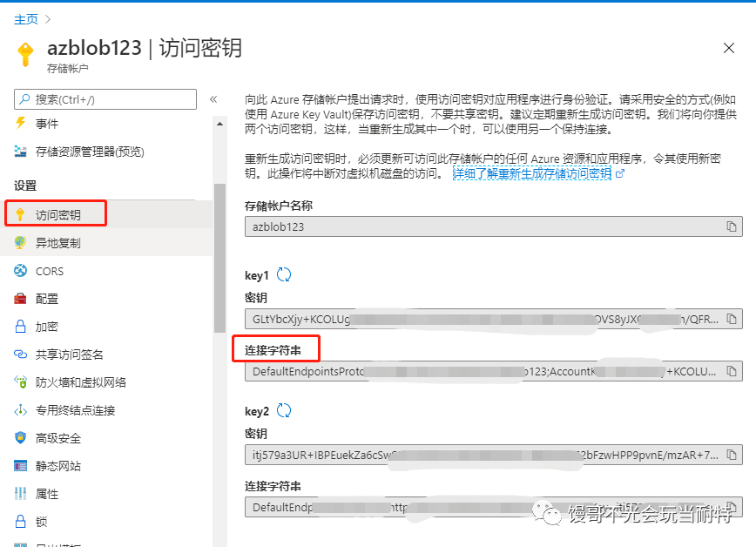Click the icon beside 专用终结点连接

pyautogui.click(x=20, y=410)
